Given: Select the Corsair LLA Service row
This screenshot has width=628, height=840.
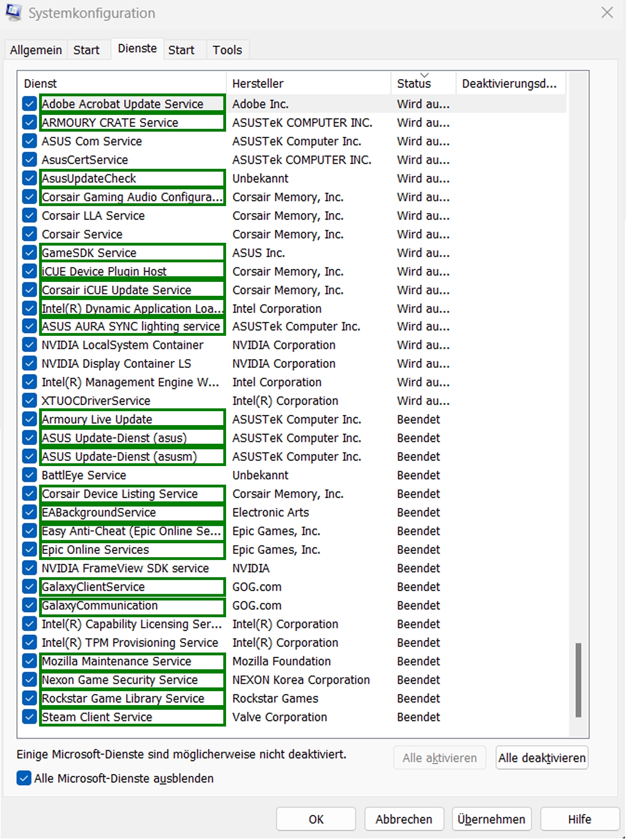Looking at the screenshot, I should pos(292,215).
